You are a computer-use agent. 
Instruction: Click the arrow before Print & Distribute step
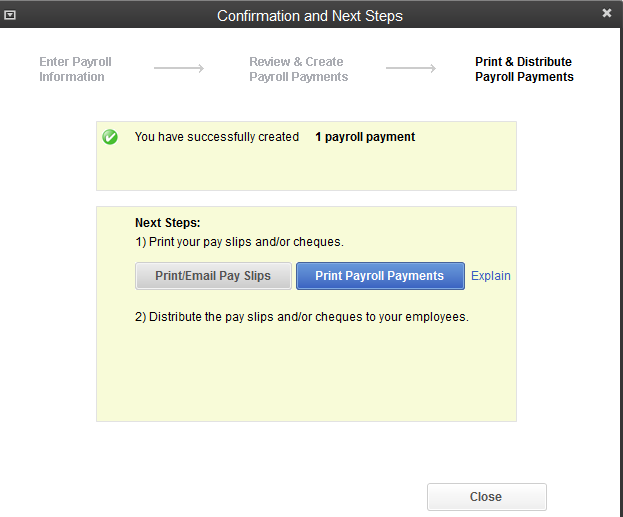[x=411, y=69]
